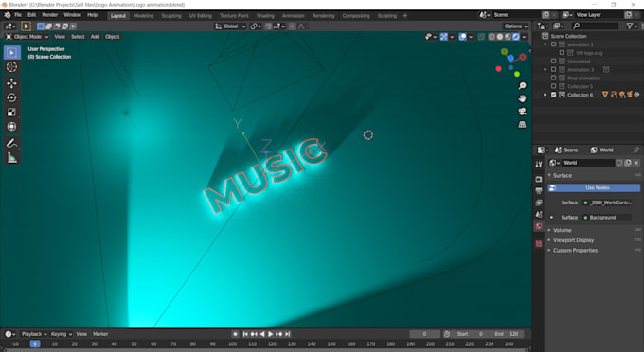Select rendered viewport shading
644x352 pixels.
point(516,37)
